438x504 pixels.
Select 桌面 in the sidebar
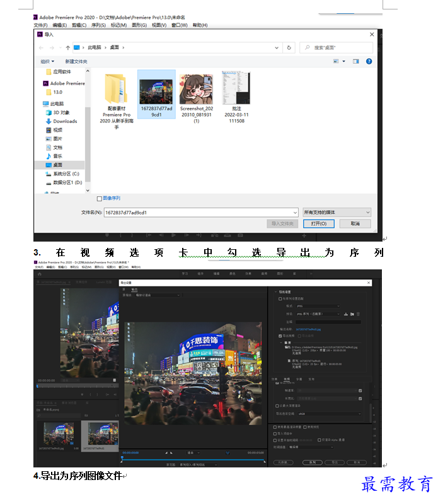click(x=59, y=165)
